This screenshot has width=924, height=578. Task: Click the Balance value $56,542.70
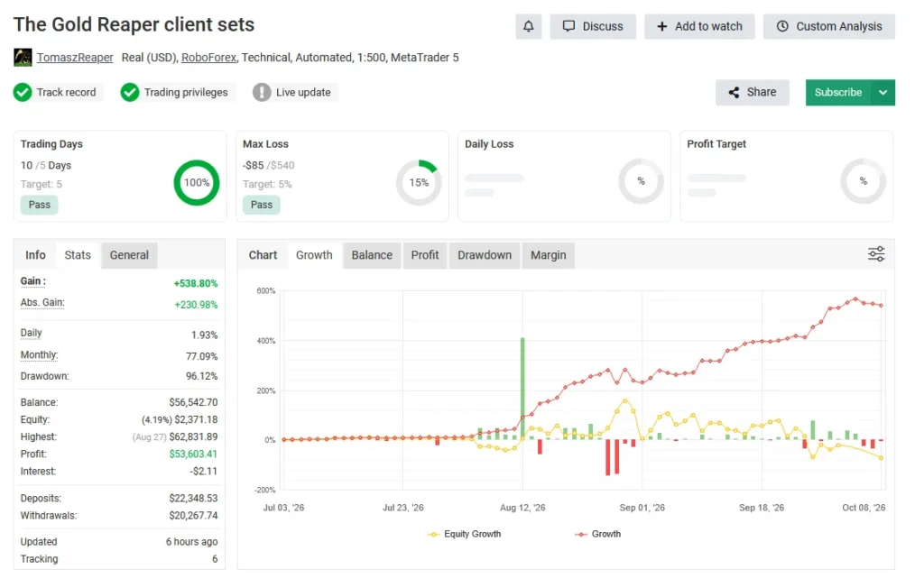tap(193, 402)
